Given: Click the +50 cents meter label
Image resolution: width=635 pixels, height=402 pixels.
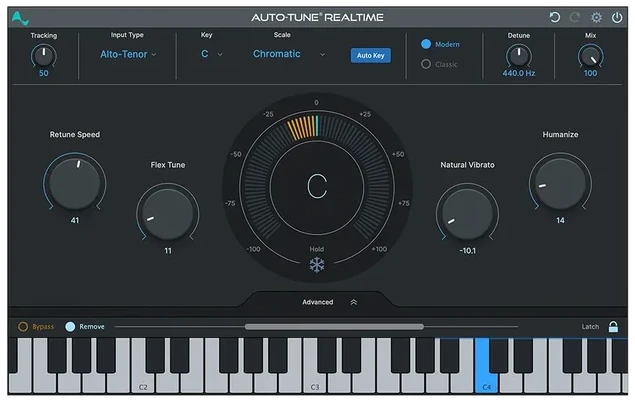Looking at the screenshot, I should tap(398, 154).
